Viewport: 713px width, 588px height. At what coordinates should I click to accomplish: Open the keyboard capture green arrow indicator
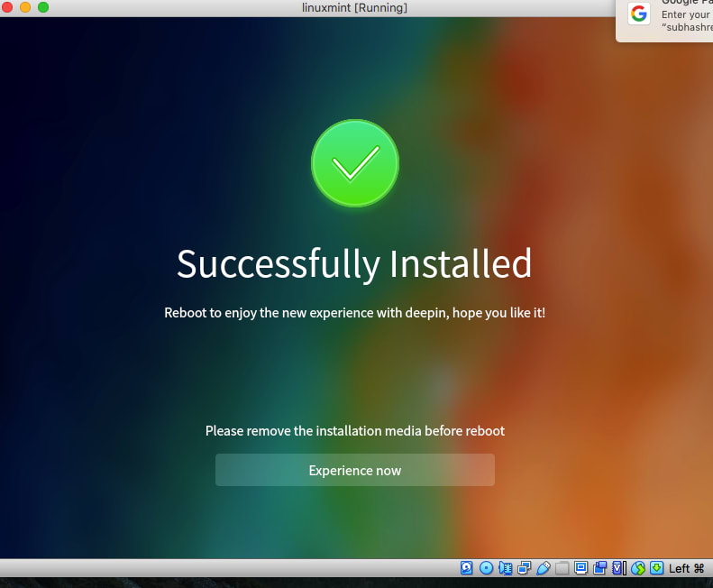click(x=656, y=568)
